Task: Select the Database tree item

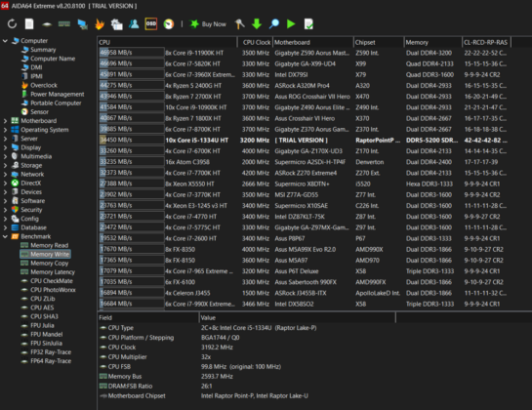Action: tap(33, 227)
